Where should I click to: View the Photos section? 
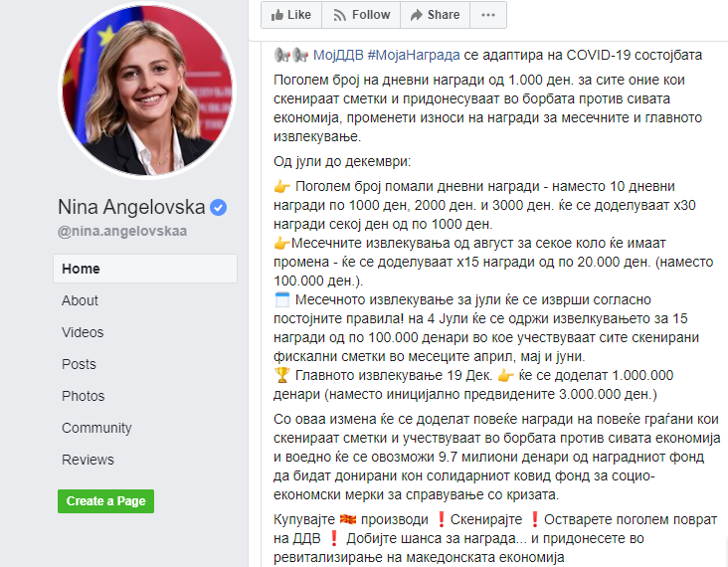pyautogui.click(x=84, y=396)
